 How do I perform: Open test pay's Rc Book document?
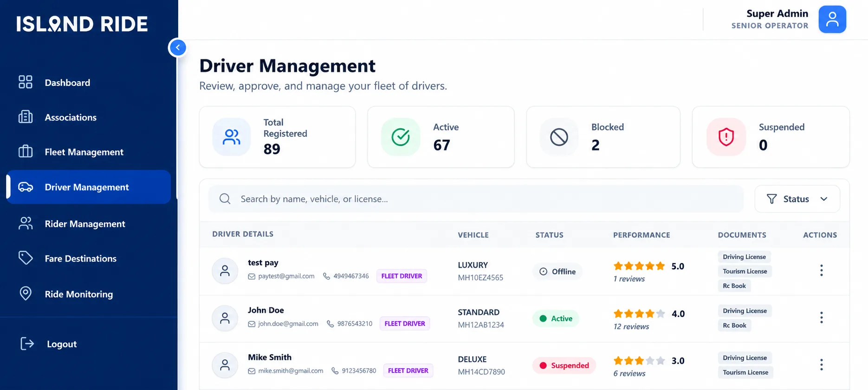[x=734, y=286]
